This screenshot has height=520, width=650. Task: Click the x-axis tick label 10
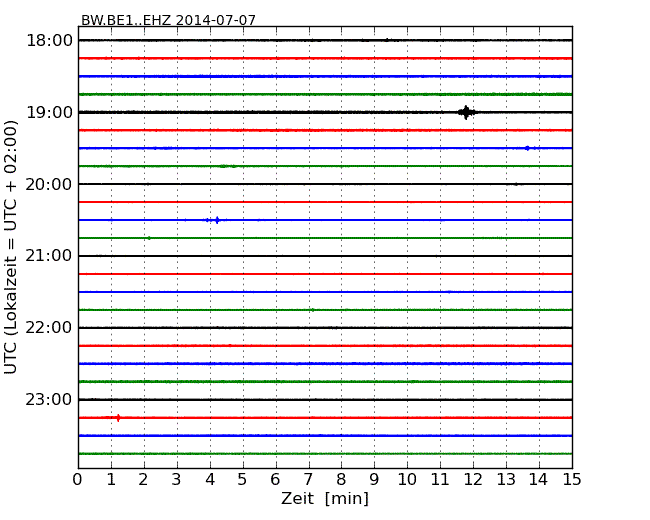coord(407,480)
